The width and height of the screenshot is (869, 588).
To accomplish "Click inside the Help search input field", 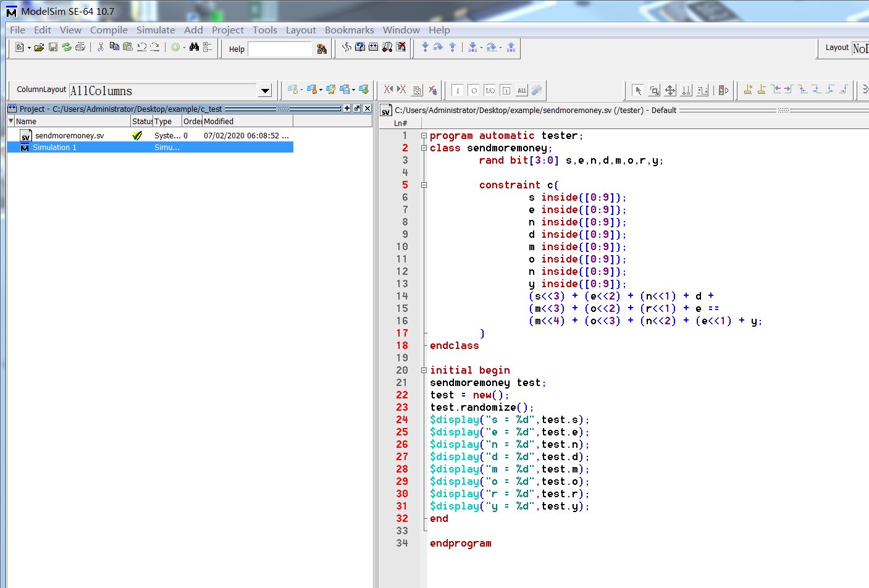I will tap(279, 49).
